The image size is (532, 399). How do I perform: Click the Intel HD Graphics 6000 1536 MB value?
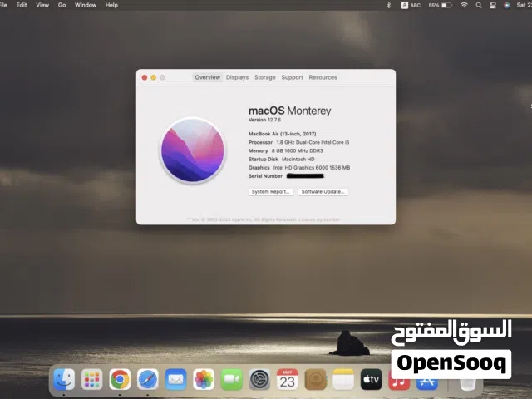click(x=312, y=168)
